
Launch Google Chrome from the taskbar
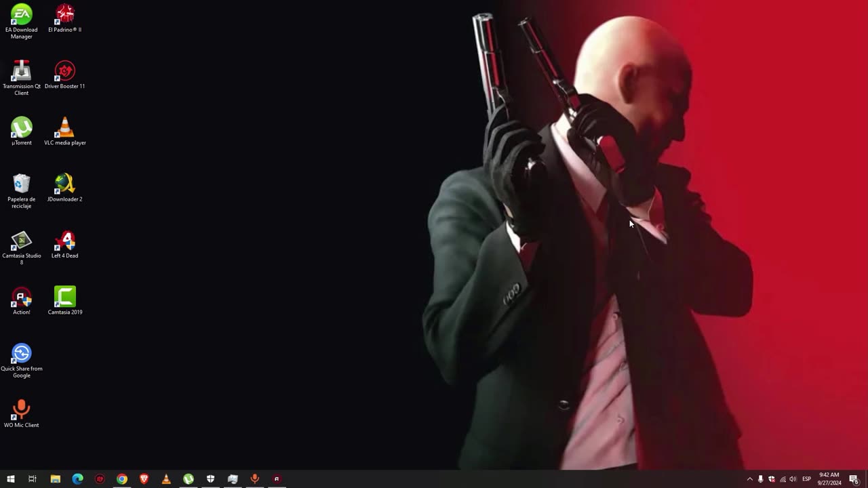pos(122,479)
